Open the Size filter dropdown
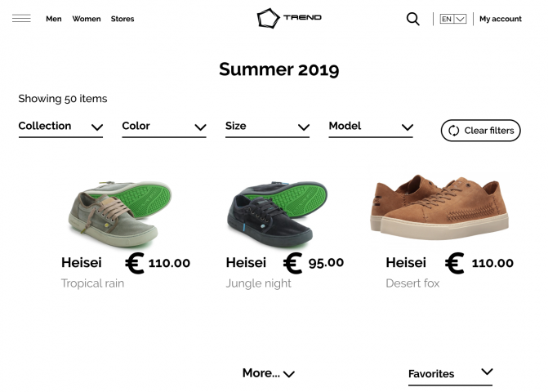The width and height of the screenshot is (548, 392). (267, 127)
